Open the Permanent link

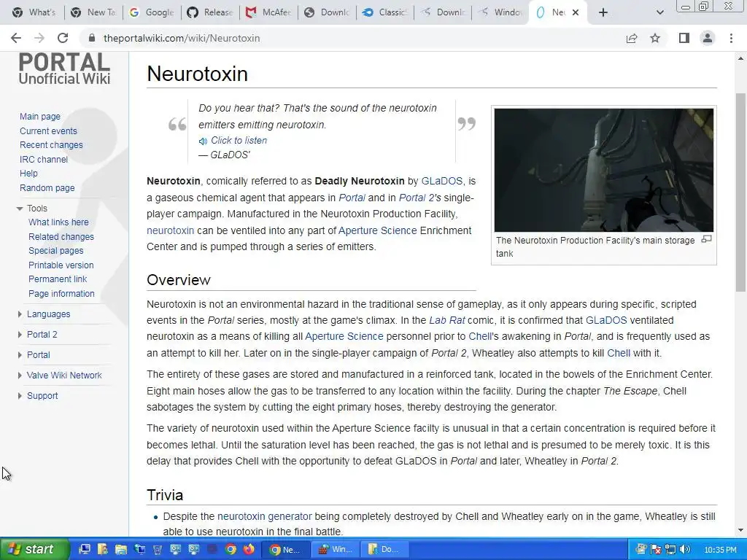point(58,279)
